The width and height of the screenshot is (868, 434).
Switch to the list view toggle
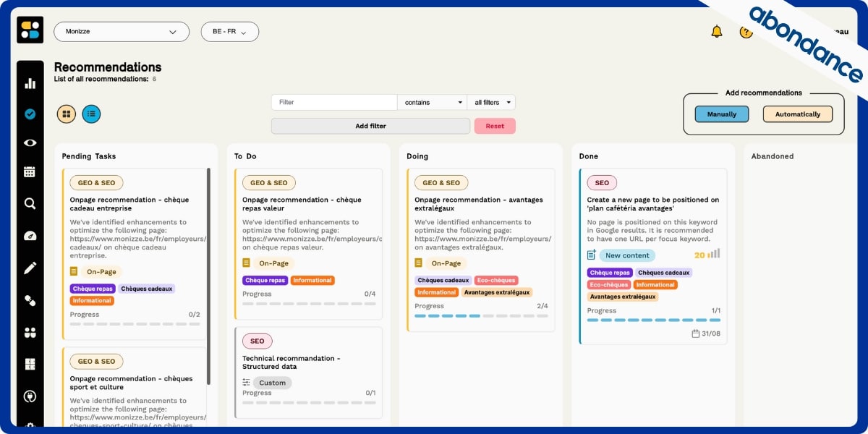91,114
